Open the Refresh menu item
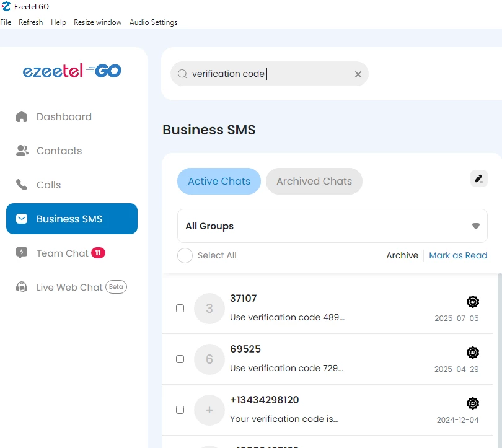502x448 pixels. (x=30, y=22)
